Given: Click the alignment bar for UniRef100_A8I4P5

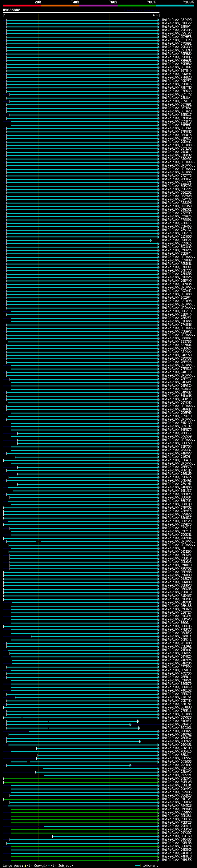Looking at the screenshot, I should coord(83,20).
